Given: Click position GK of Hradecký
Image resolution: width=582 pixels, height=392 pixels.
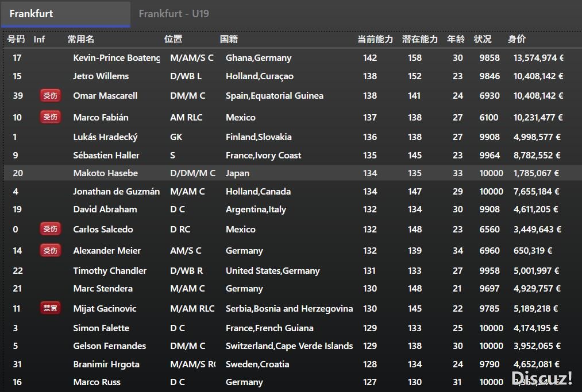Looking at the screenshot, I should (x=176, y=137).
